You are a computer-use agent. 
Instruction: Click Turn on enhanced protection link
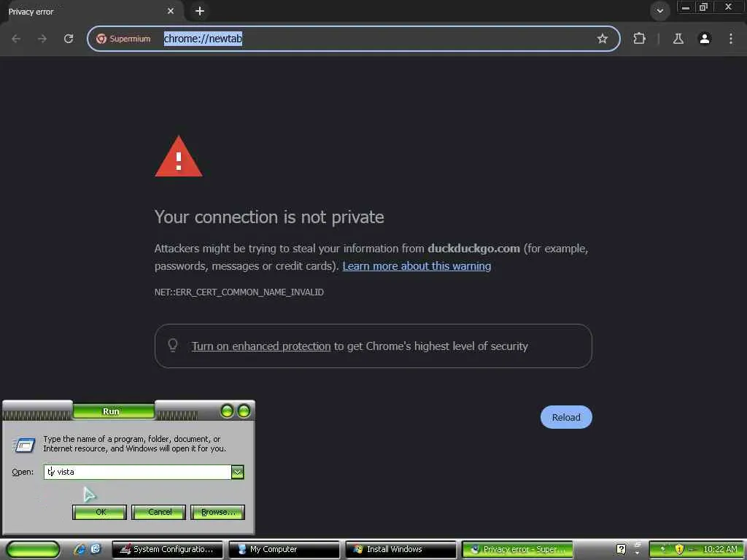[261, 346]
